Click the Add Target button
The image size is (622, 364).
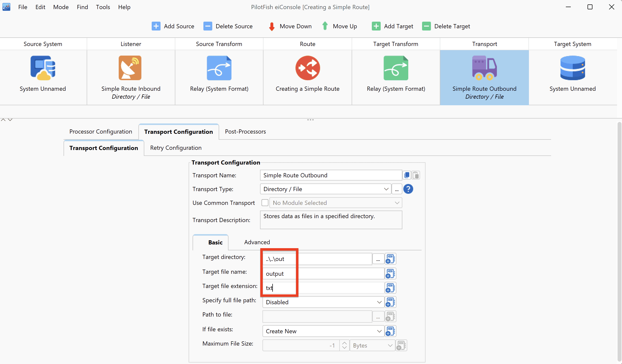pyautogui.click(x=392, y=26)
